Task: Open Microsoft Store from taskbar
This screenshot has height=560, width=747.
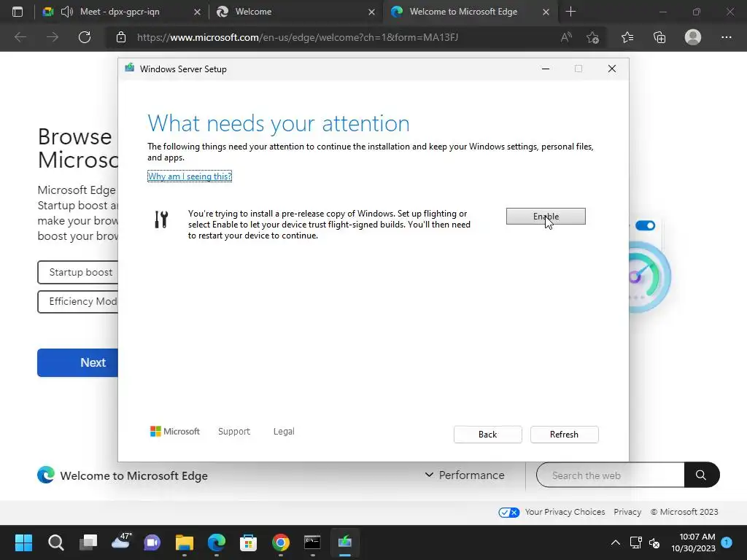Action: (248, 542)
